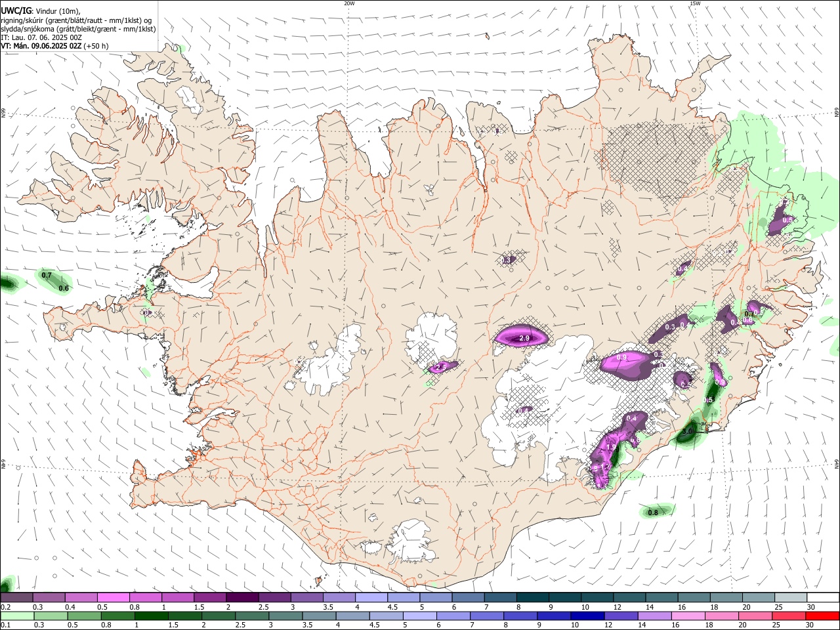Click the 15W longitude label at top
Image resolution: width=840 pixels, height=630 pixels.
click(695, 3)
